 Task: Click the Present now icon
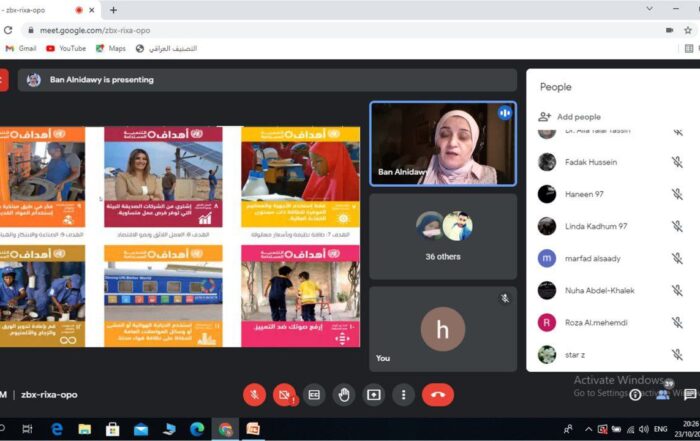click(x=374, y=394)
